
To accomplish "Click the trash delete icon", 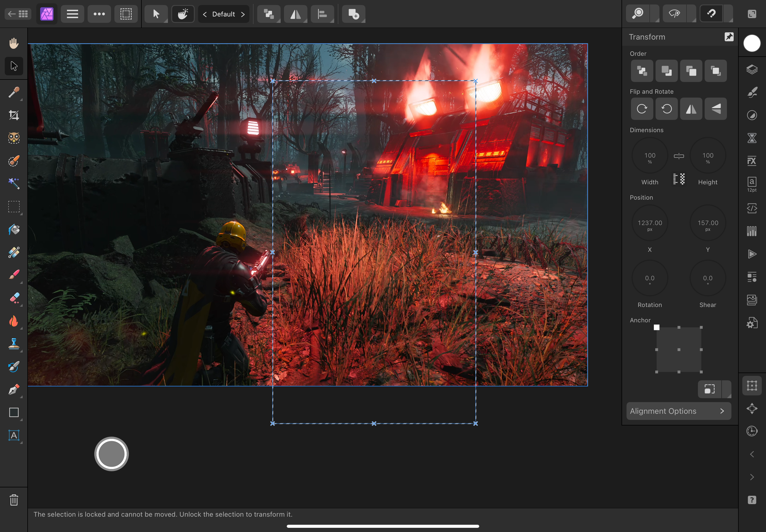I will 14,500.
